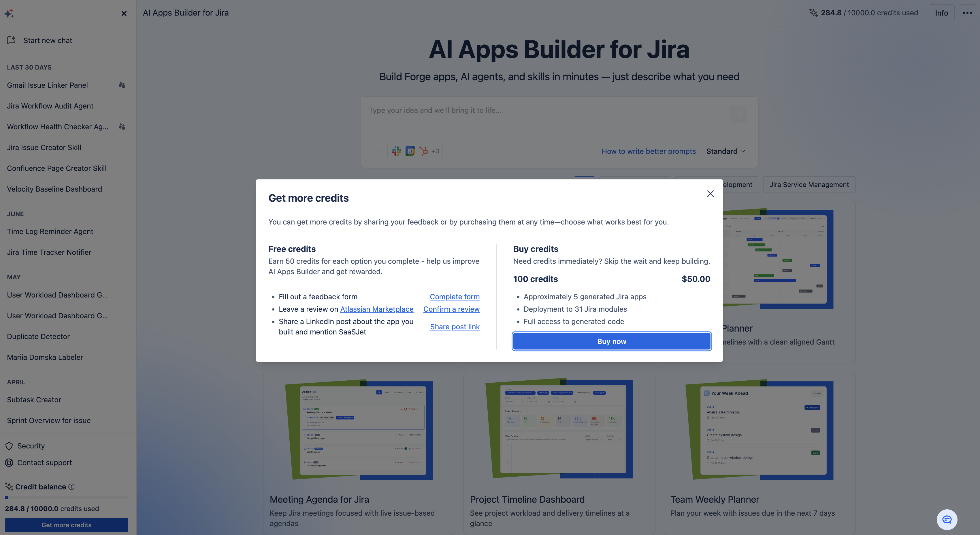Expand the Standard mode dropdown

pyautogui.click(x=725, y=151)
